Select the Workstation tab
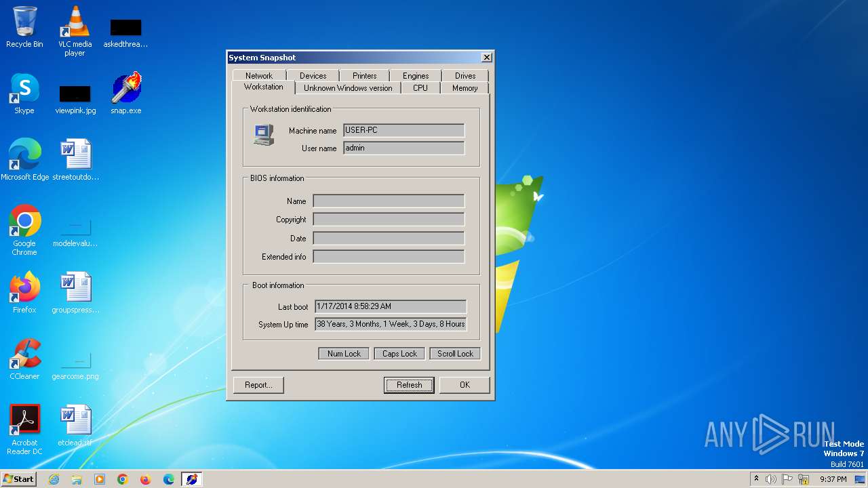Viewport: 868px width, 488px height. click(264, 87)
